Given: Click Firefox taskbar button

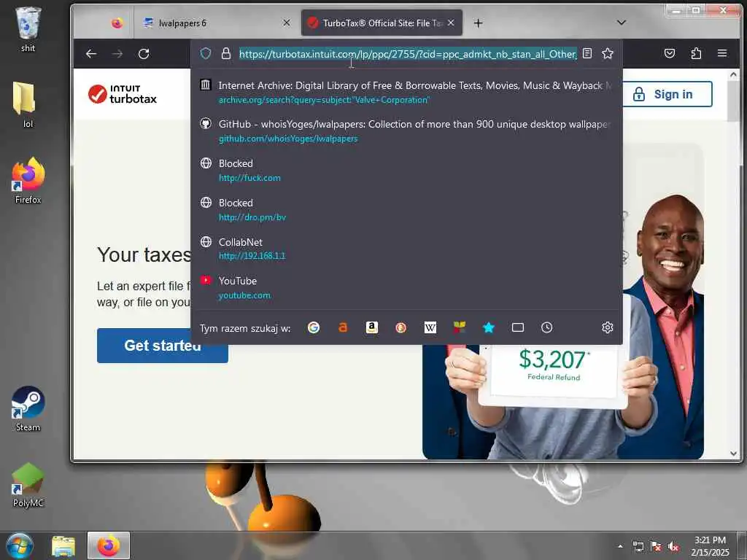Looking at the screenshot, I should (x=109, y=545).
